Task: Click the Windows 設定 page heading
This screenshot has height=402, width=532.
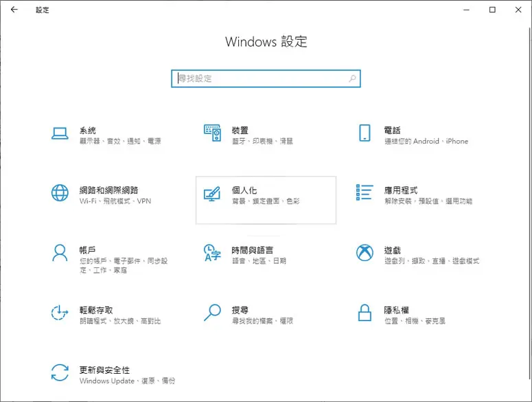Action: [266, 42]
